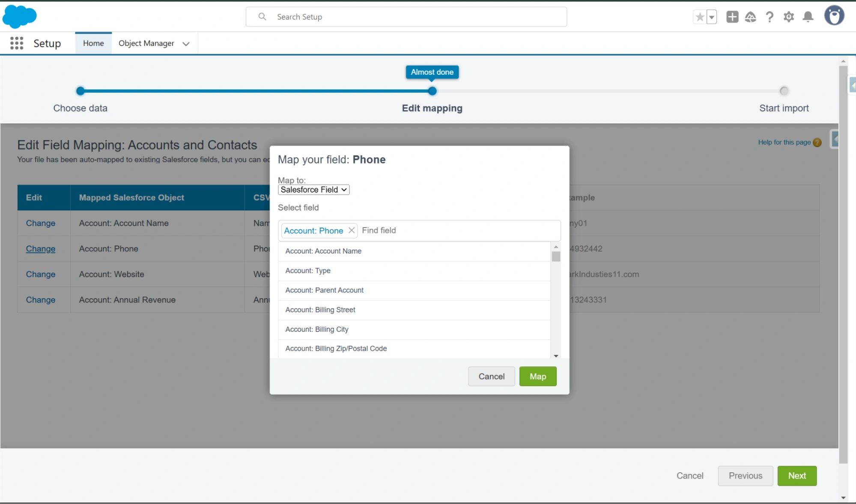Image resolution: width=856 pixels, height=504 pixels.
Task: Click the Salesforce cloud logo
Action: [x=19, y=17]
